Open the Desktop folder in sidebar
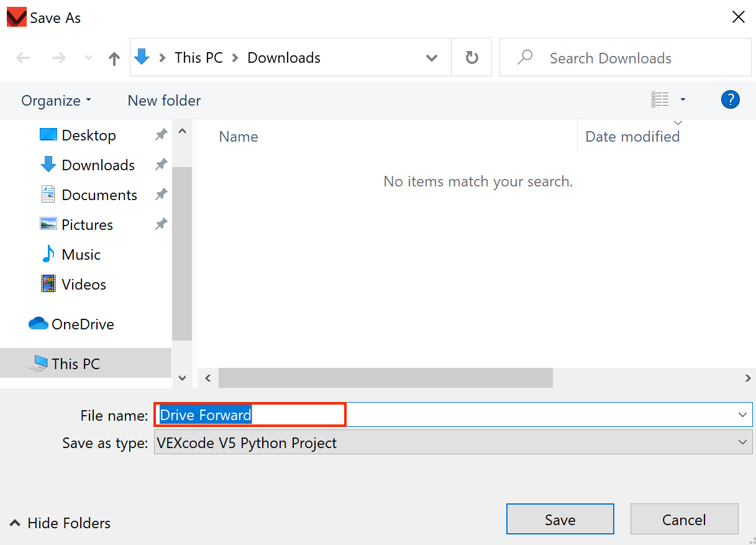Viewport: 756px width, 545px height. (89, 135)
